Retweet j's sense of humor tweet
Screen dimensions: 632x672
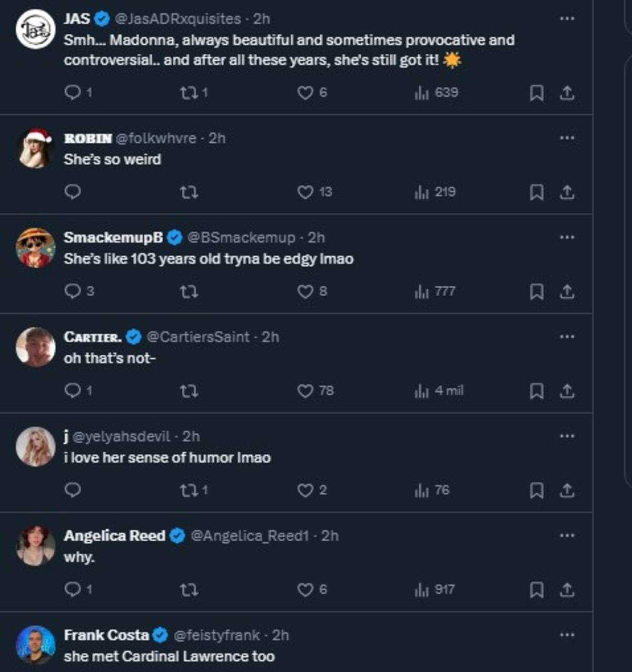(x=188, y=490)
